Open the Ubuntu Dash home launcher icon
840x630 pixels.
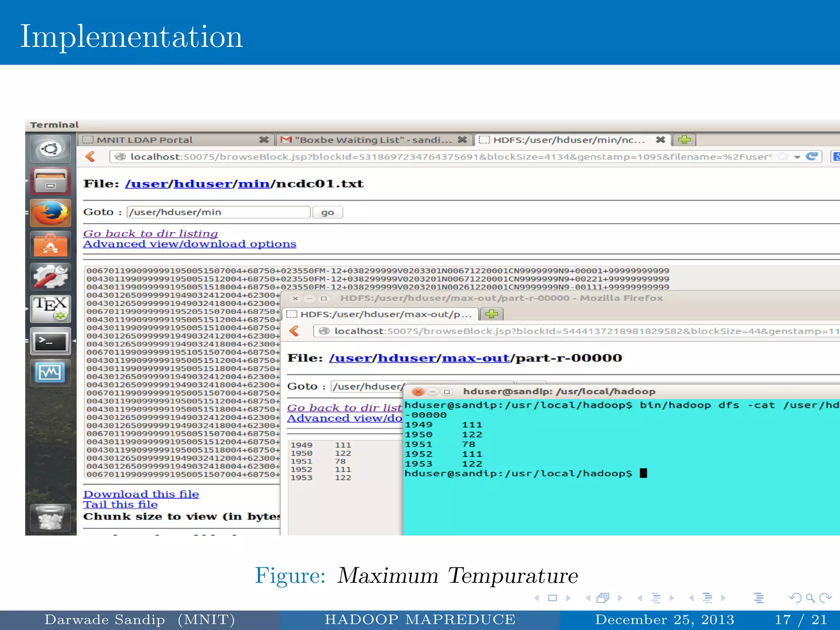[x=50, y=149]
